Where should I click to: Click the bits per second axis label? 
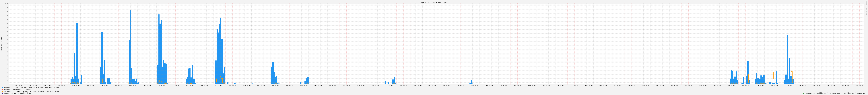click(x=1, y=44)
